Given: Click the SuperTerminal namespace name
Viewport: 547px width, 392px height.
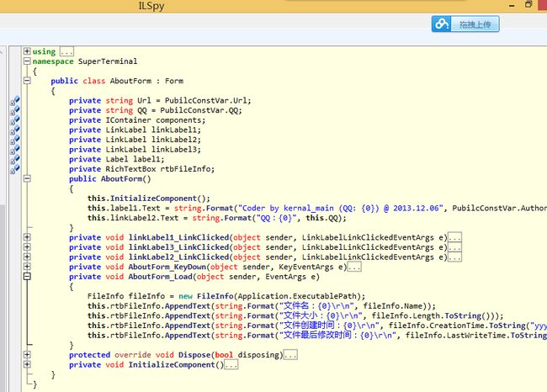Looking at the screenshot, I should pyautogui.click(x=108, y=61).
